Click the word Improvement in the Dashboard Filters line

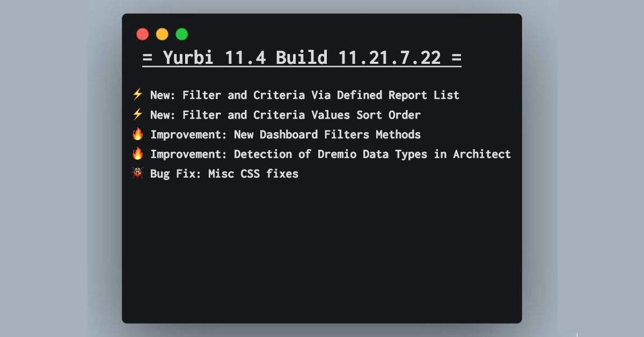(x=189, y=134)
